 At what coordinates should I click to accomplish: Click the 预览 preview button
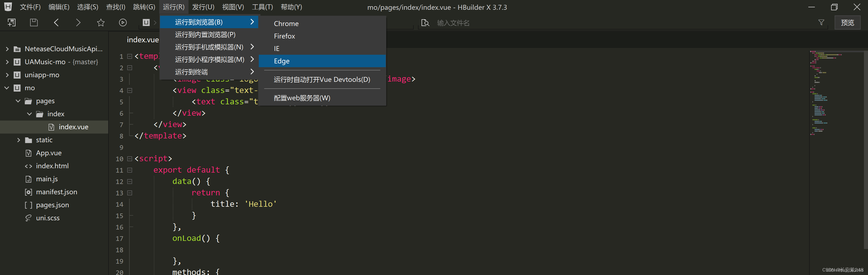tap(847, 22)
